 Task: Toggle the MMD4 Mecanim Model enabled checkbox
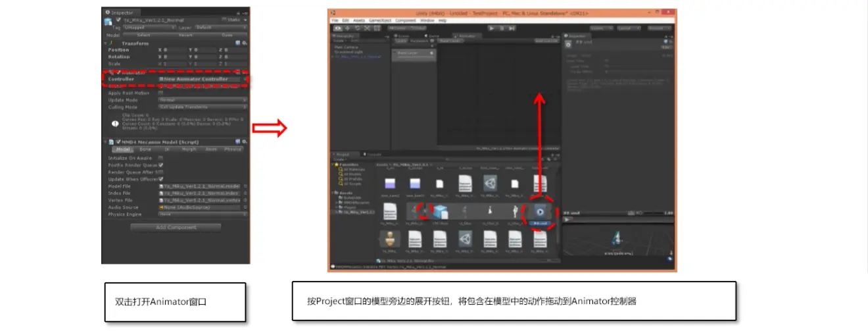(x=118, y=141)
